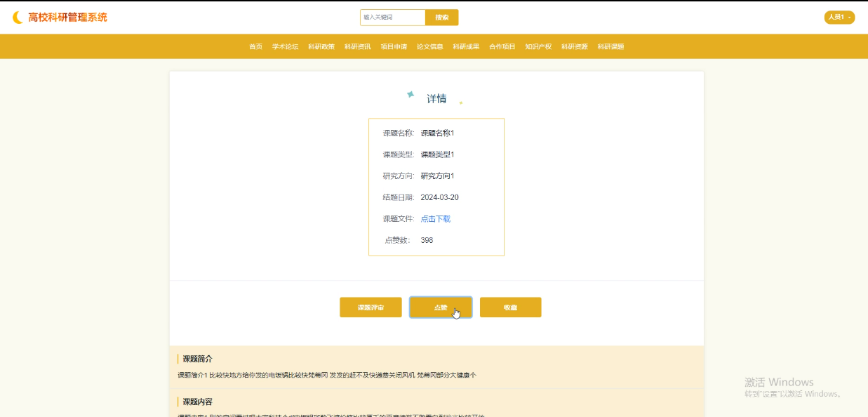Click the 点赞 like button

(441, 307)
